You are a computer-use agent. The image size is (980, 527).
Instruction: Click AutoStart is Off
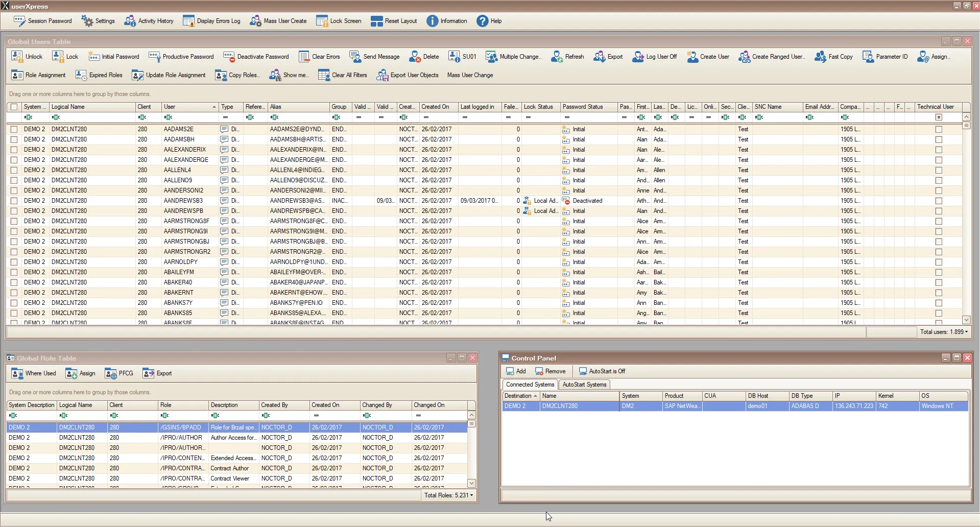602,371
